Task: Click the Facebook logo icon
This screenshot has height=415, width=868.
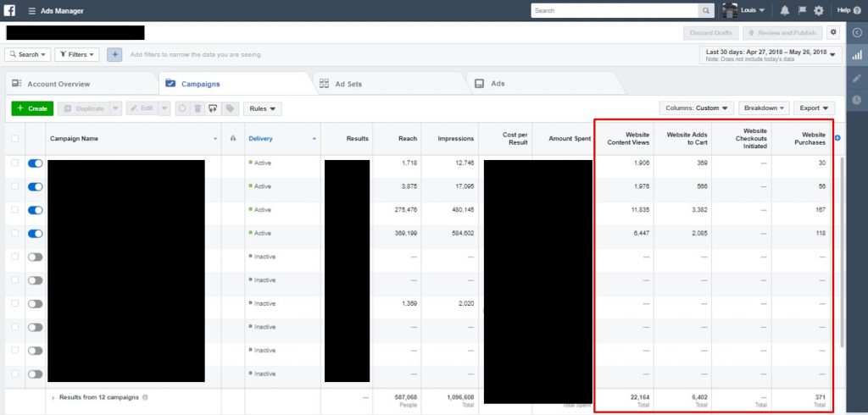Action: 9,10
